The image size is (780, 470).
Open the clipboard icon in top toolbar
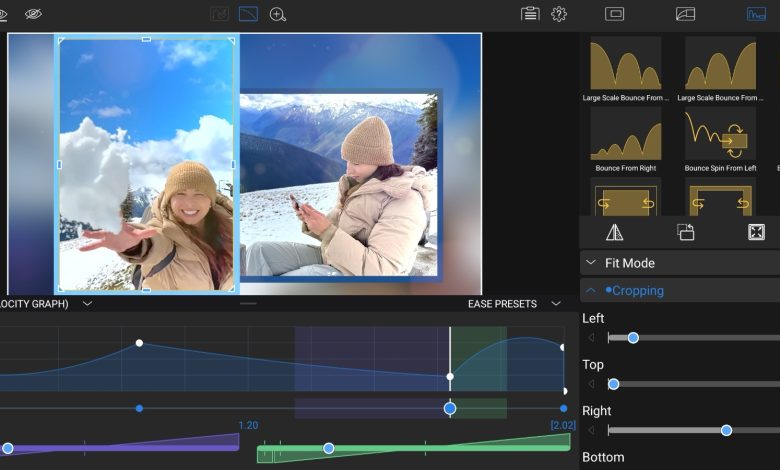[530, 13]
